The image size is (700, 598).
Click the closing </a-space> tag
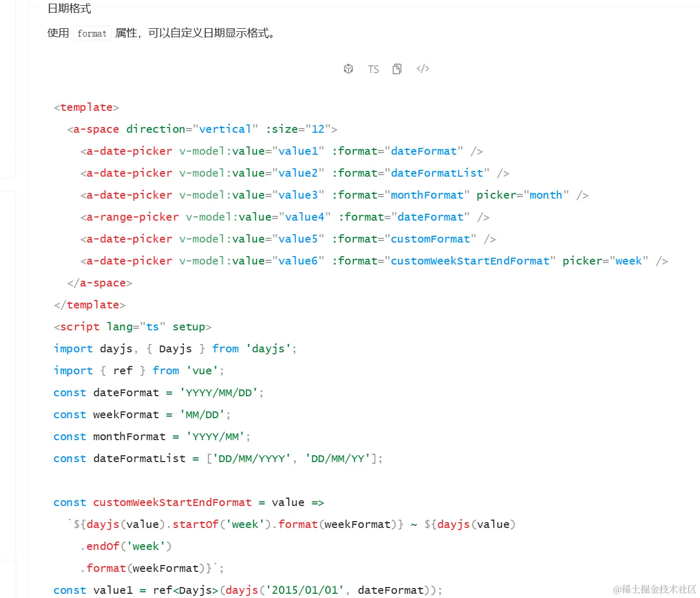click(99, 283)
